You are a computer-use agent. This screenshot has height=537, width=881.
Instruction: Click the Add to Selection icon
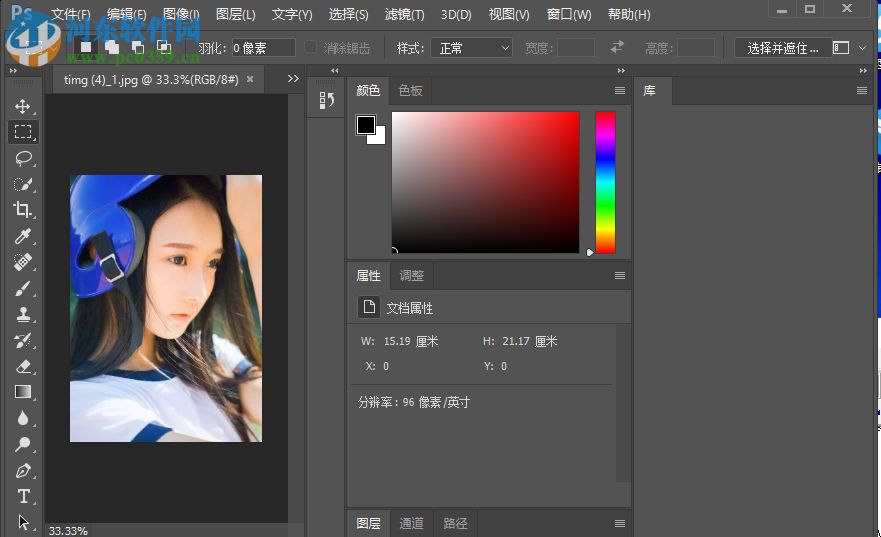[112, 47]
